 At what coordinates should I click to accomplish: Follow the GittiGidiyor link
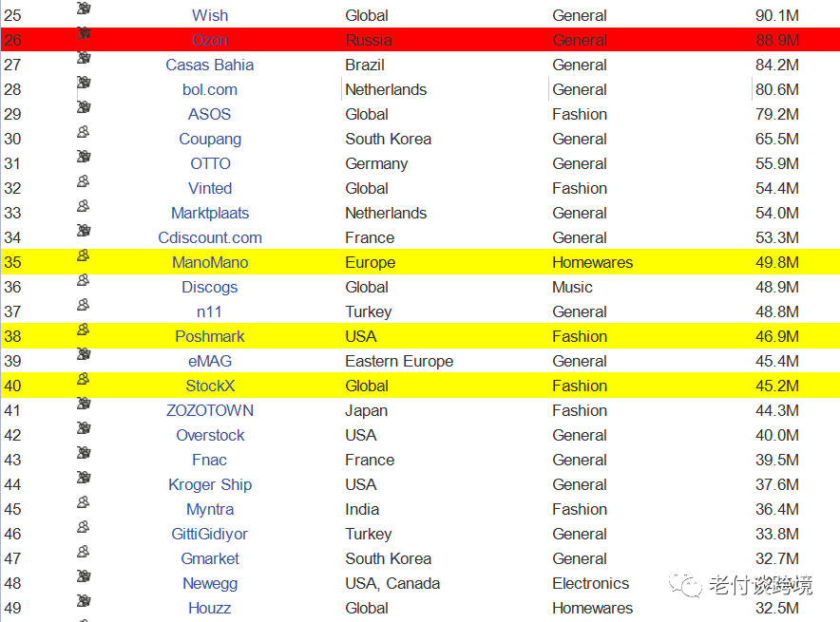click(x=210, y=535)
